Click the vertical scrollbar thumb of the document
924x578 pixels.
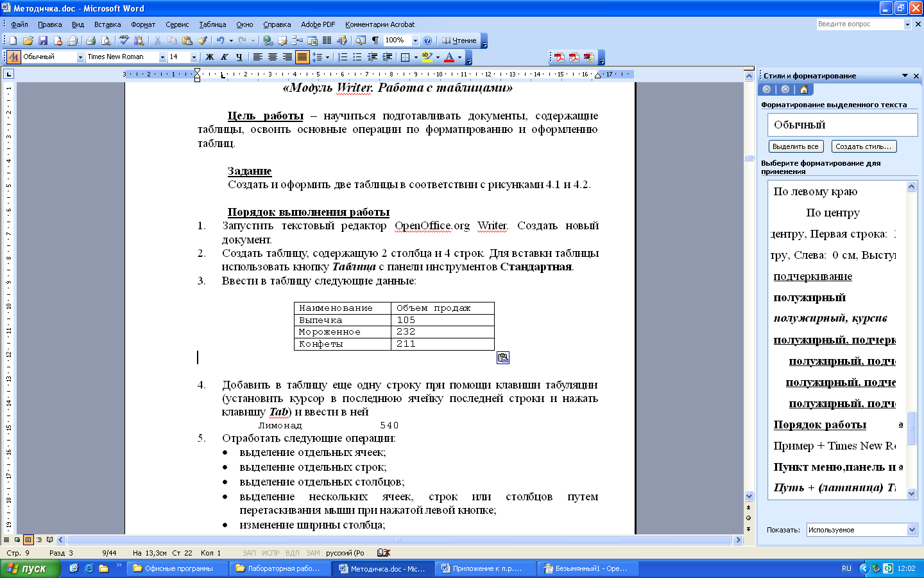pos(749,158)
